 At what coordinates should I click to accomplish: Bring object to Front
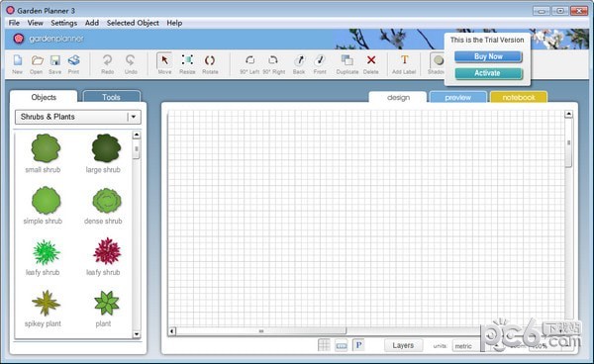320,63
